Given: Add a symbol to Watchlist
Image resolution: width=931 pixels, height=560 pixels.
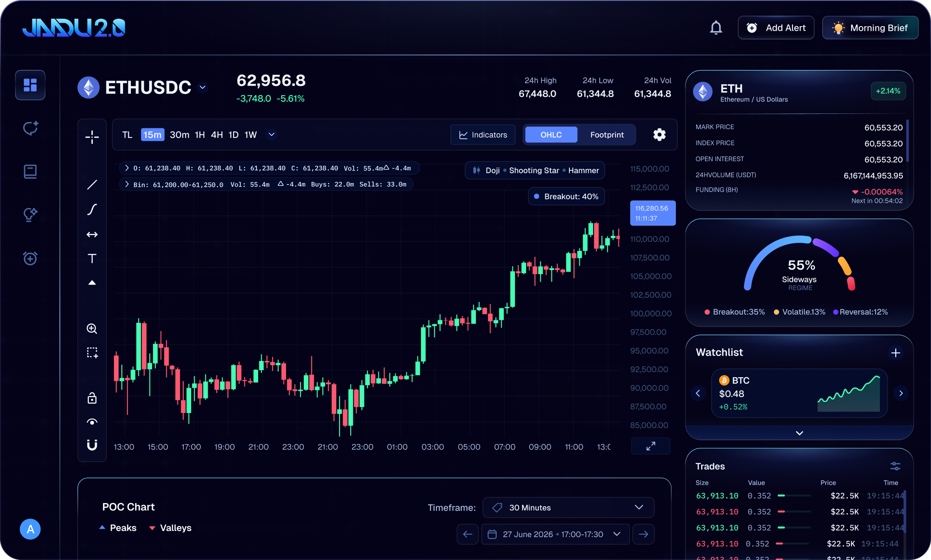Looking at the screenshot, I should [896, 353].
